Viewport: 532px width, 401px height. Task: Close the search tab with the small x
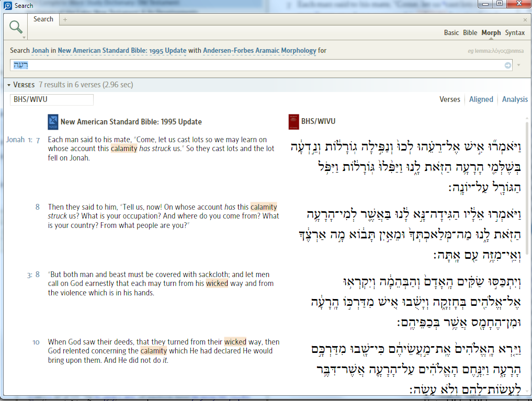click(x=525, y=20)
